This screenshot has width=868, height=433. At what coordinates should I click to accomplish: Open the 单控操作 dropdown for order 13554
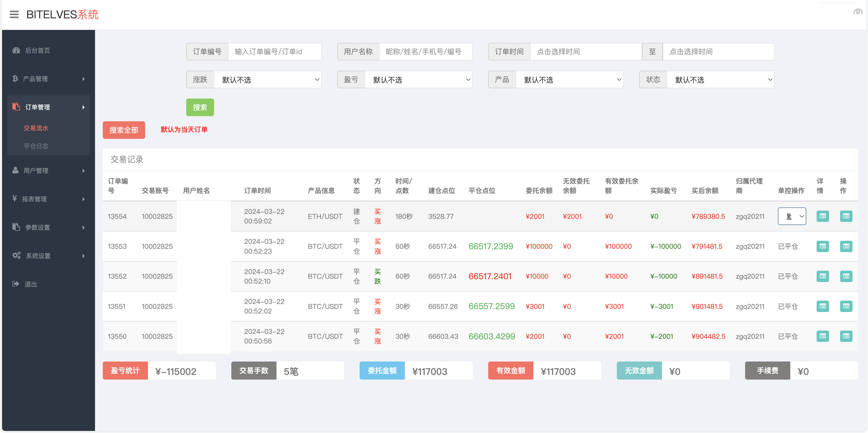click(x=792, y=217)
